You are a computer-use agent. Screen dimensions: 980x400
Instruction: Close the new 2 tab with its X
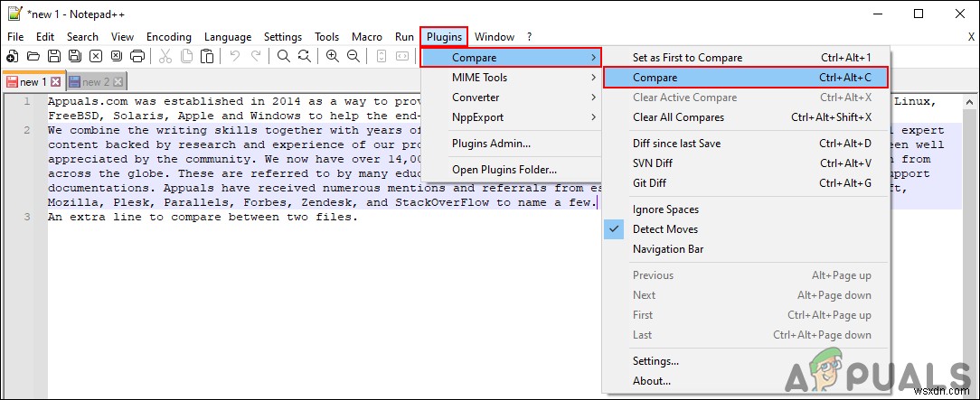[118, 82]
